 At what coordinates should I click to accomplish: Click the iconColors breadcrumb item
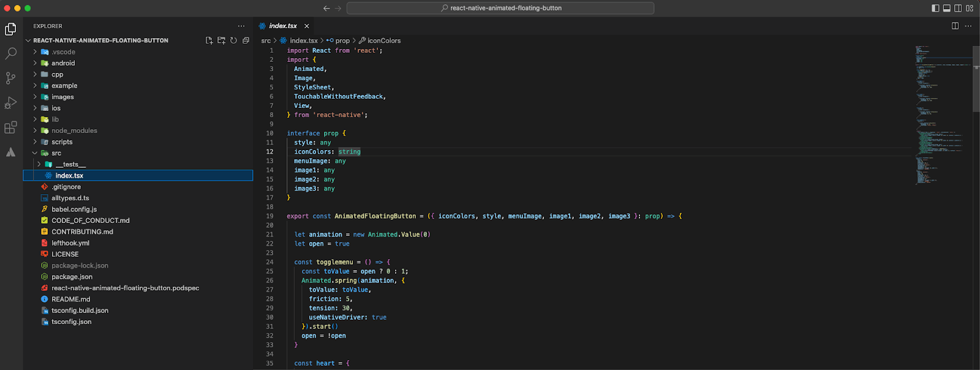(383, 40)
